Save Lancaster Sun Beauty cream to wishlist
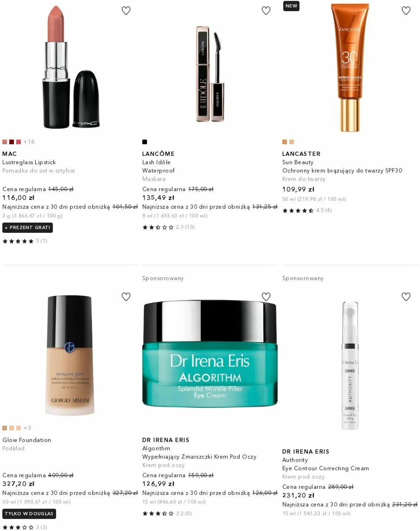420x531 pixels. pos(406,11)
